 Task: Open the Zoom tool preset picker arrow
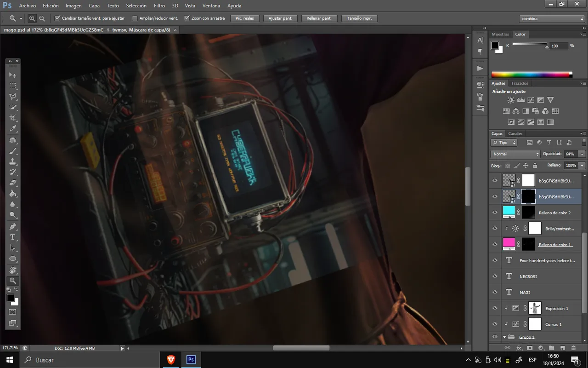[21, 18]
